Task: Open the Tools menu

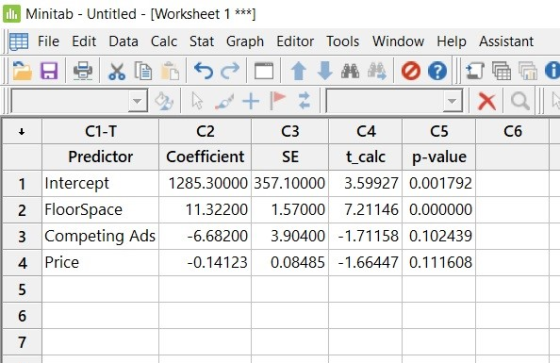Action: click(x=342, y=41)
